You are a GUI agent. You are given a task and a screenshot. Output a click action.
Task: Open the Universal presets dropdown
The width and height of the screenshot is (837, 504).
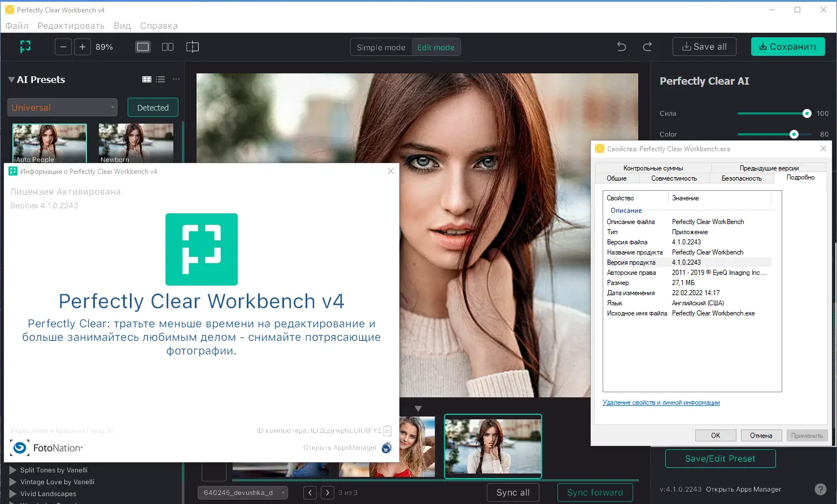[62, 107]
